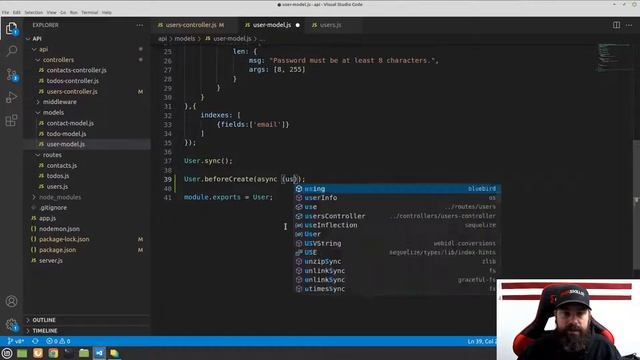This screenshot has width=640, height=360.
Task: Select the user-model.js tab
Action: (x=272, y=25)
